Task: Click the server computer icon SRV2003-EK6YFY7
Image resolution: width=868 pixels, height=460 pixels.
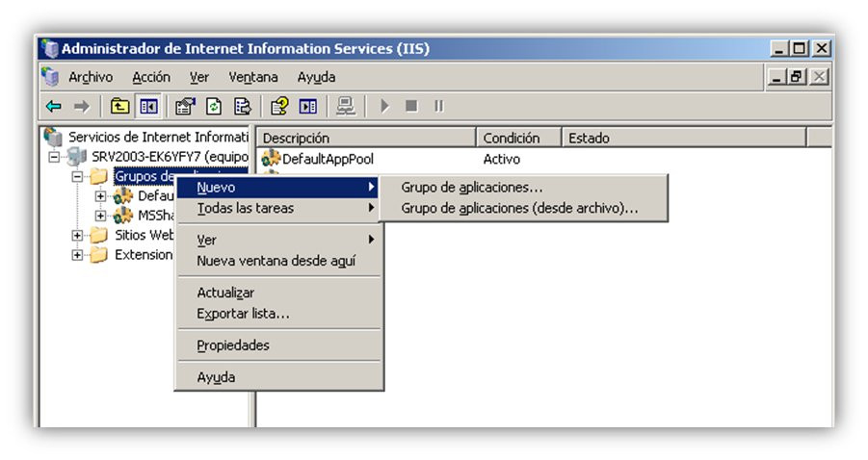Action: [x=76, y=157]
